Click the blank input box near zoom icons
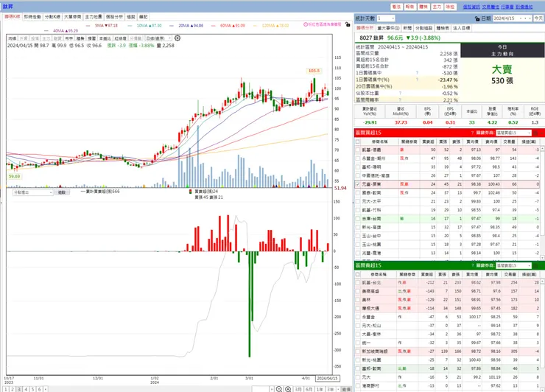The height and width of the screenshot is (392, 545). (x=260, y=389)
